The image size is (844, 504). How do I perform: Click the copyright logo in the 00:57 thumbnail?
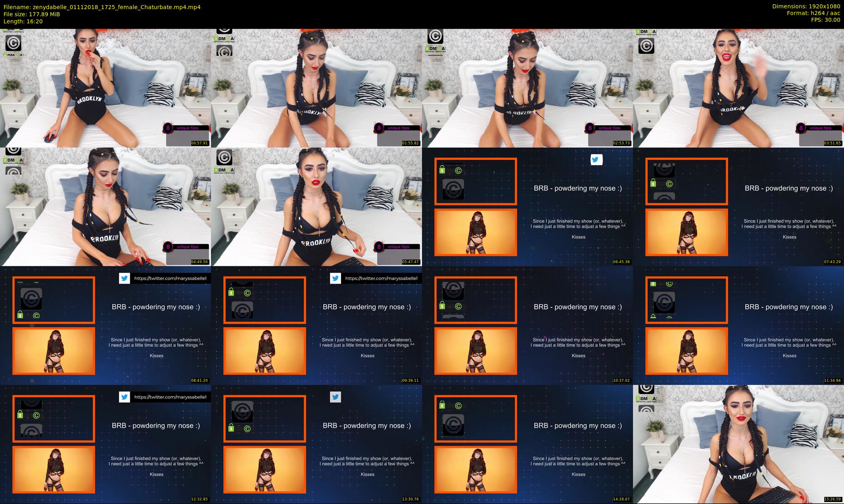13,42
